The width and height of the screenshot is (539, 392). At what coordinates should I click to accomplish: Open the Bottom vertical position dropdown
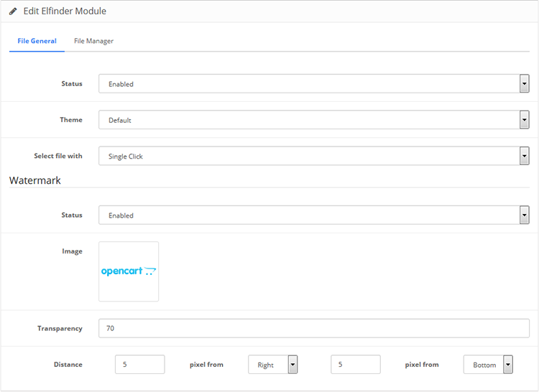[488, 365]
